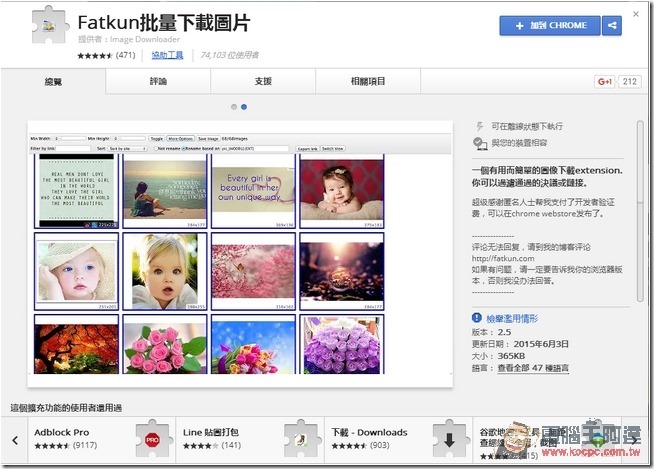The image size is (654, 469).
Task: Switch to the 評論 reviews tab
Action: [x=158, y=81]
